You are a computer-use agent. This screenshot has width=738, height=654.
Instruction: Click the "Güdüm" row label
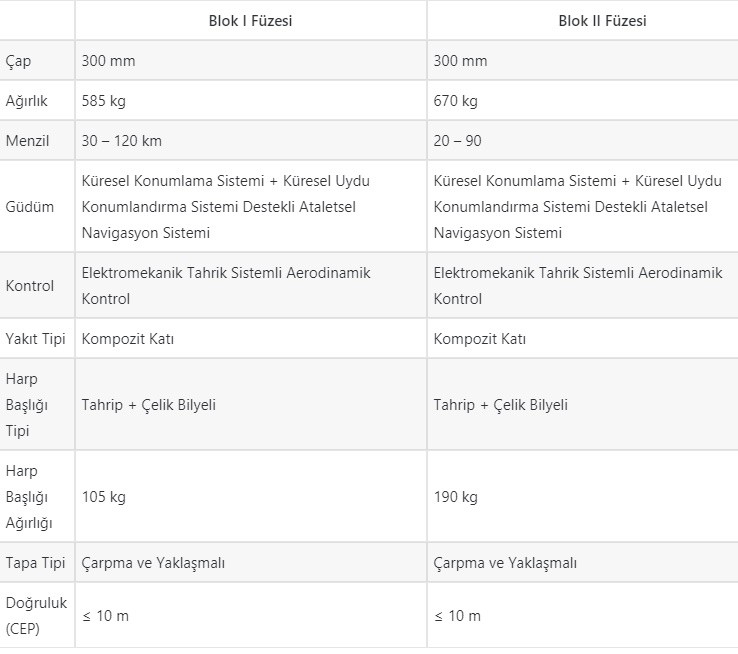30,207
